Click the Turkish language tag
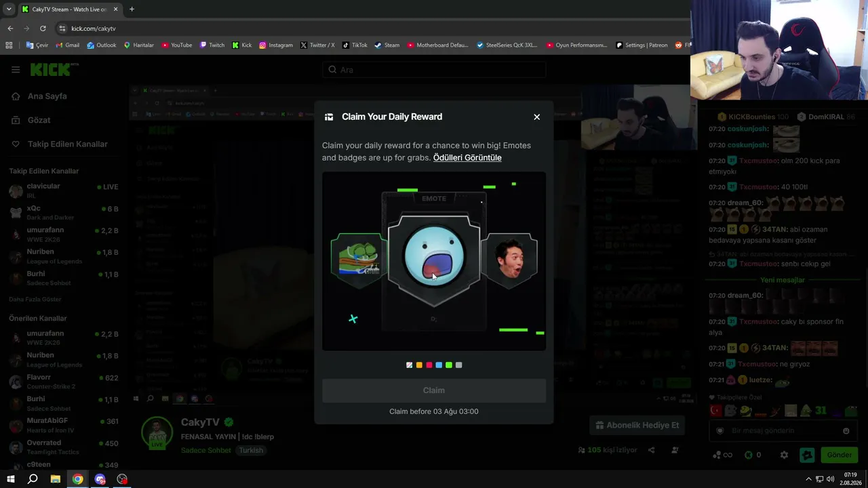This screenshot has height=488, width=868. [x=251, y=450]
